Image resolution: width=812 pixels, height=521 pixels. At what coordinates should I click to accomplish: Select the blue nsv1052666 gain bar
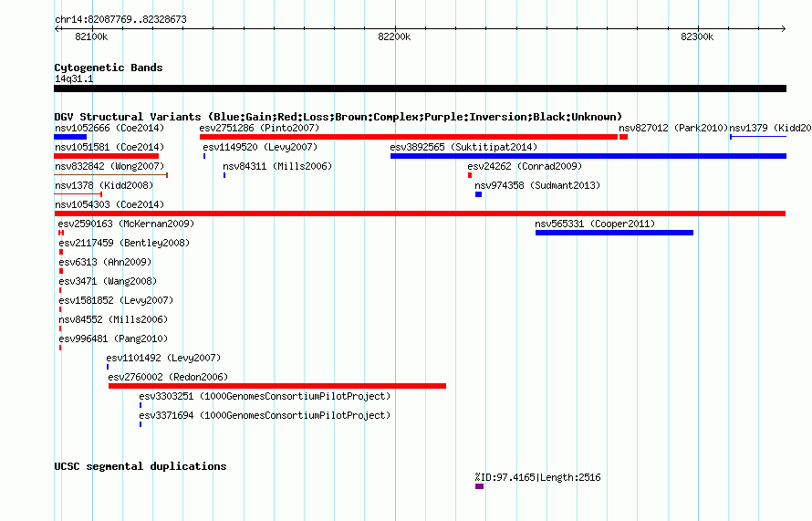tap(70, 137)
